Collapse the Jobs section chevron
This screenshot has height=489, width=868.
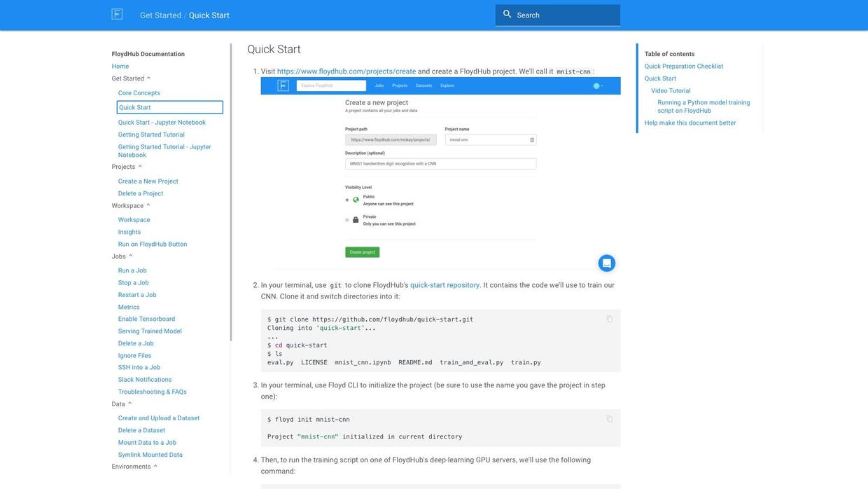[x=131, y=256]
